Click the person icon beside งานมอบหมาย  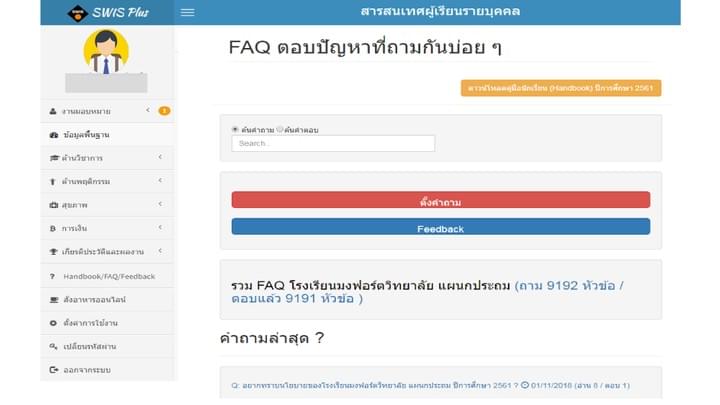pos(53,111)
